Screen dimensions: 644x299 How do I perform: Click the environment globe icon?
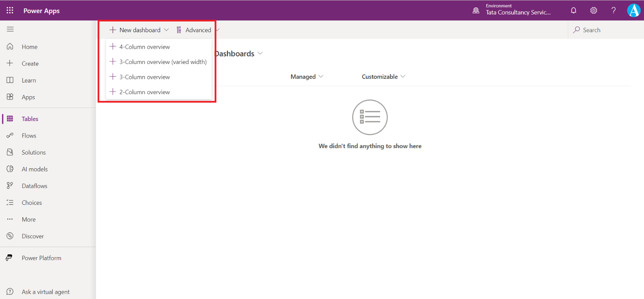(476, 10)
